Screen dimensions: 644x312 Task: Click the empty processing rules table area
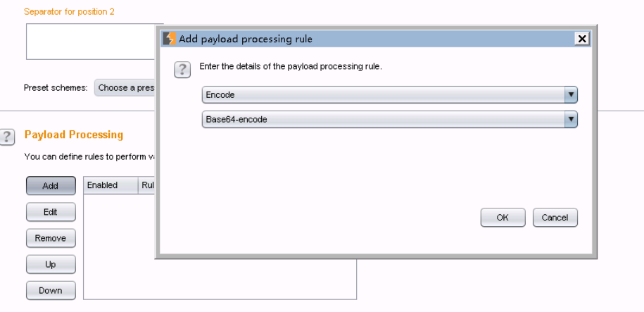click(120, 247)
